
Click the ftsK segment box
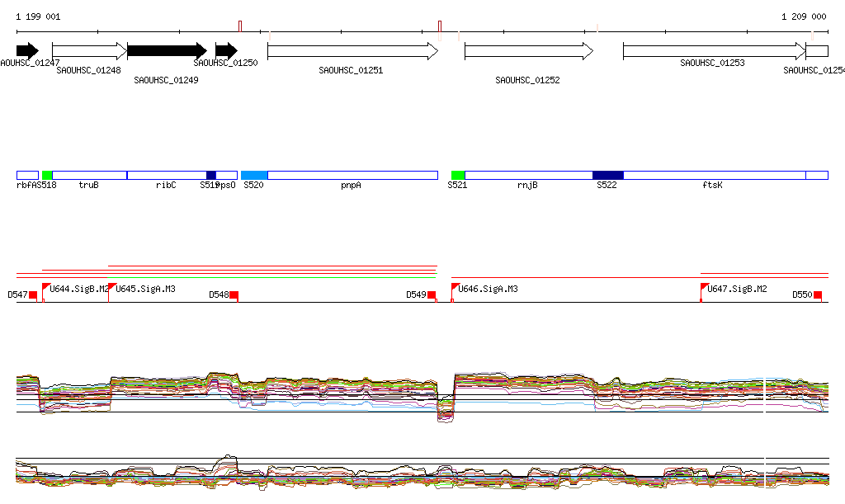(x=715, y=175)
